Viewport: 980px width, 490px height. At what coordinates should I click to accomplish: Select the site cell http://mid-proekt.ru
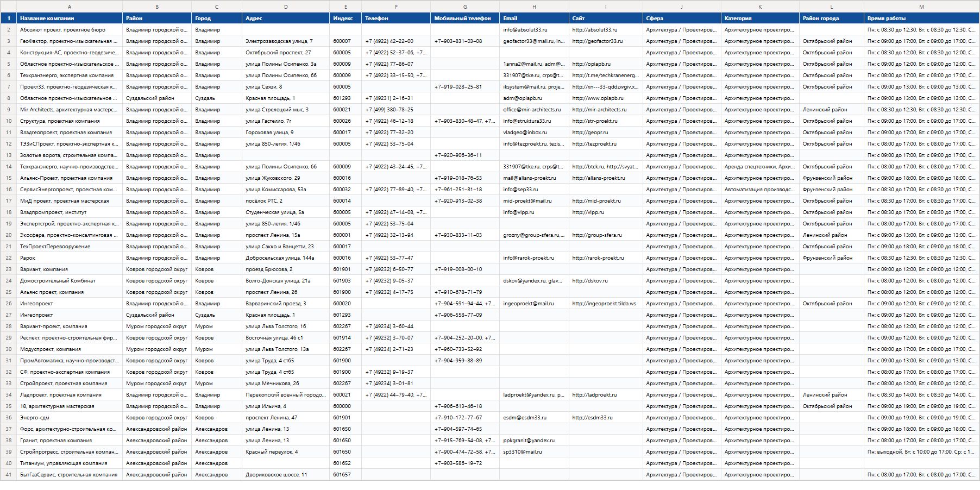tap(606, 201)
